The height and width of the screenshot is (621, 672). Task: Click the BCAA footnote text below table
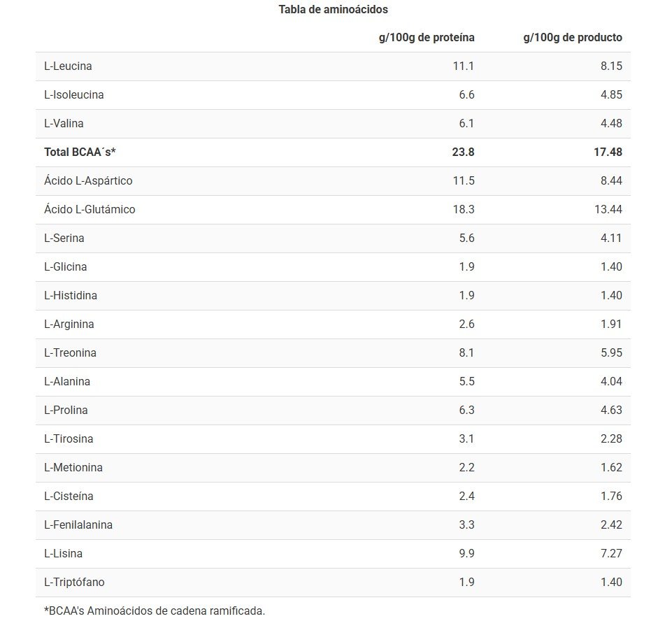pos(155,611)
